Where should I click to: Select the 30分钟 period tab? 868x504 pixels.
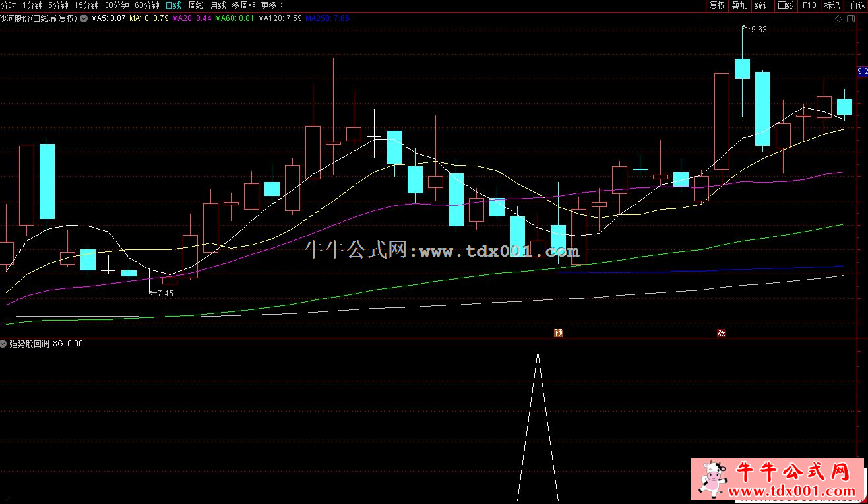117,5
